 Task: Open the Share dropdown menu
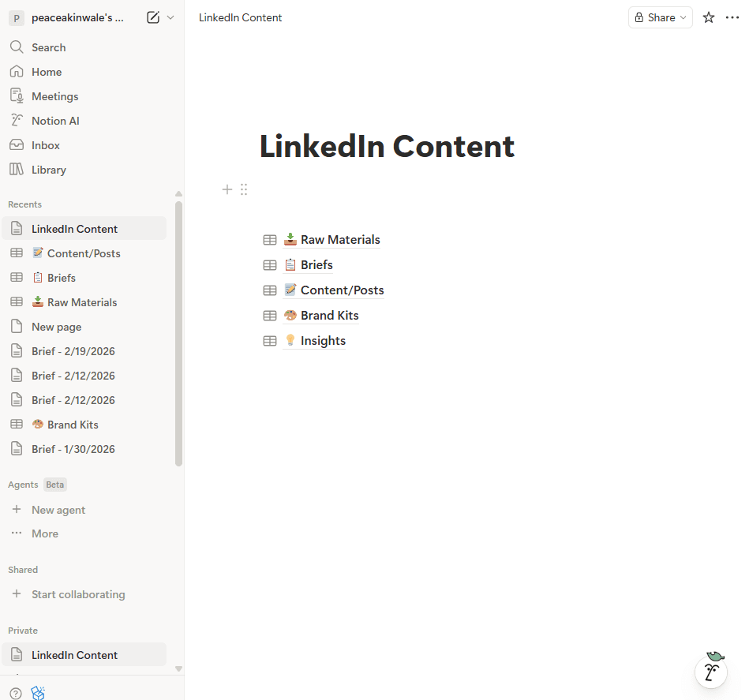tap(660, 17)
